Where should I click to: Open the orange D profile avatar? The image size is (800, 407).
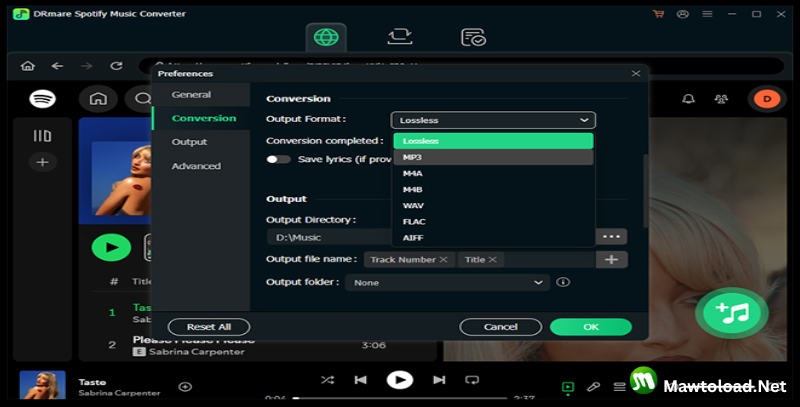coord(767,99)
